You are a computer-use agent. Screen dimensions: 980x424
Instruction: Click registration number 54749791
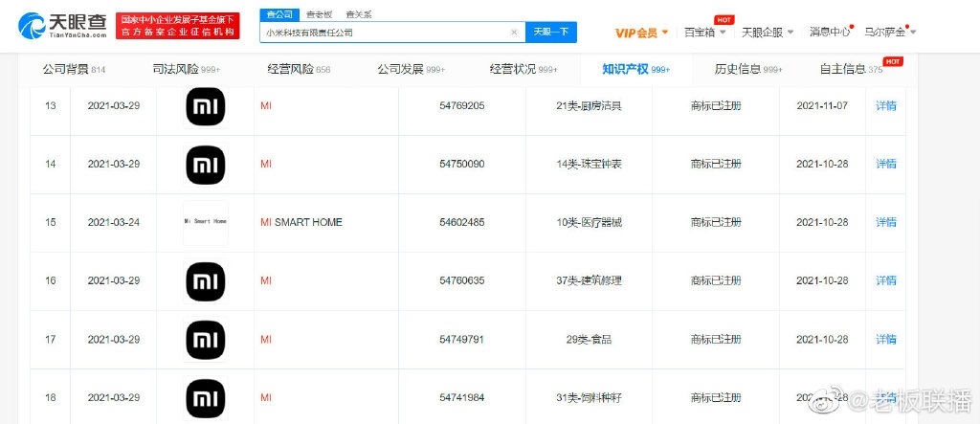tap(462, 340)
